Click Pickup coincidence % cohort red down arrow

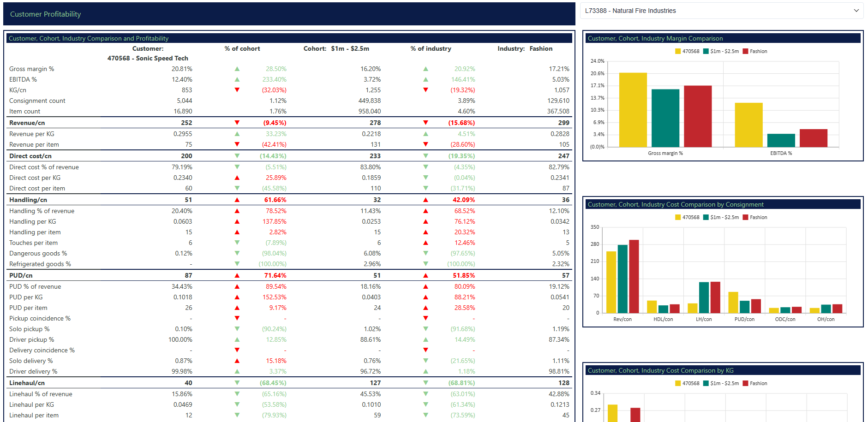[x=237, y=318]
